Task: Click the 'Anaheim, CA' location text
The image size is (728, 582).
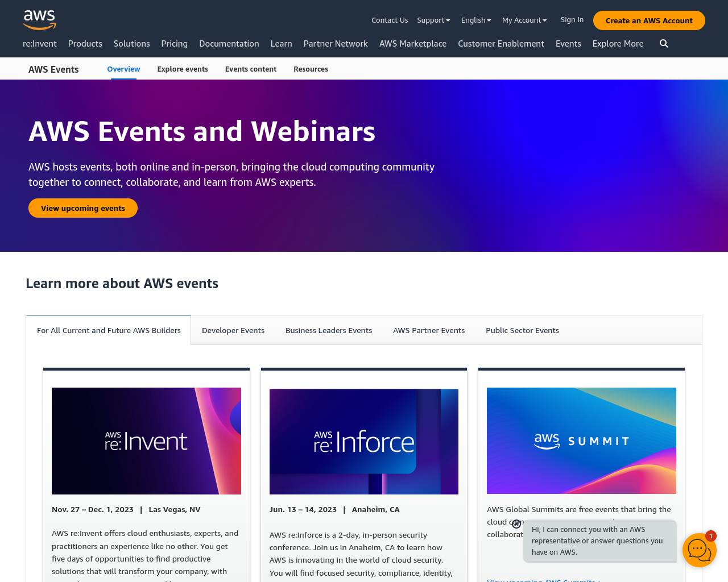Action: tap(375, 510)
